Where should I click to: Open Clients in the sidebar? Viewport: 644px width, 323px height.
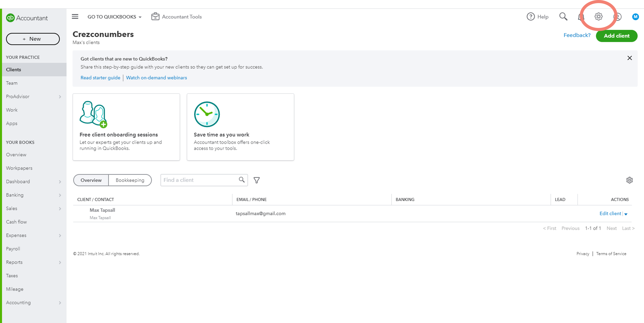coord(34,70)
